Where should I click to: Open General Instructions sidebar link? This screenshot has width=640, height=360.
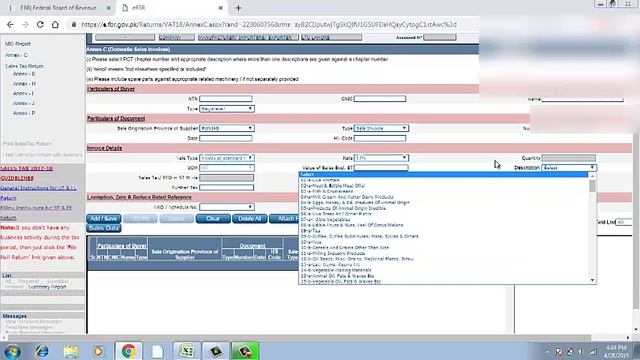38,188
